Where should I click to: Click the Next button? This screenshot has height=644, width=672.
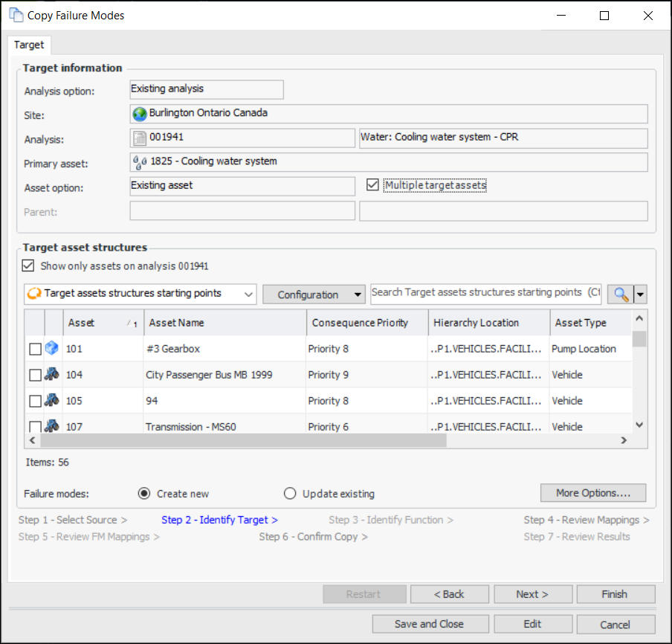(x=532, y=594)
